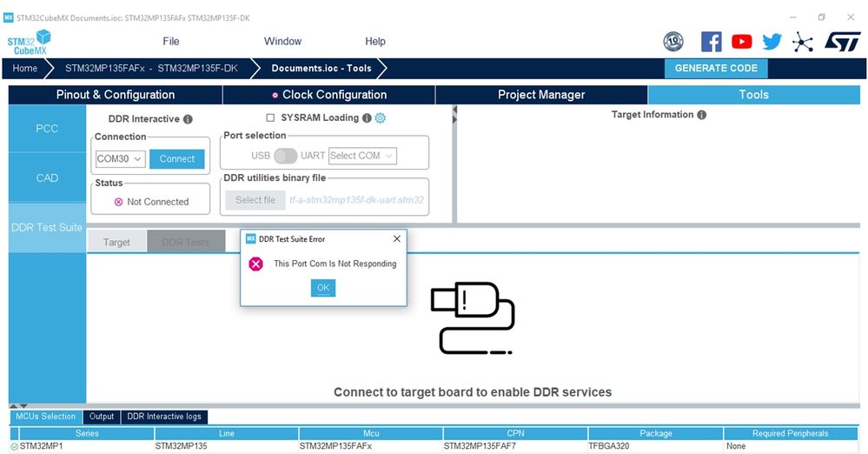This screenshot has height=454, width=868.
Task: Collapse the target panel with the splitter arrows
Action: tap(454, 114)
